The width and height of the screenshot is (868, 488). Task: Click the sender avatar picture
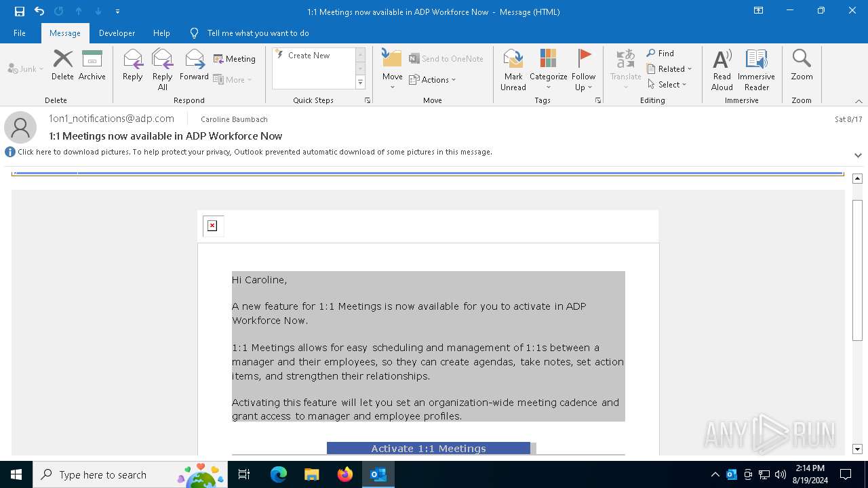click(x=20, y=127)
